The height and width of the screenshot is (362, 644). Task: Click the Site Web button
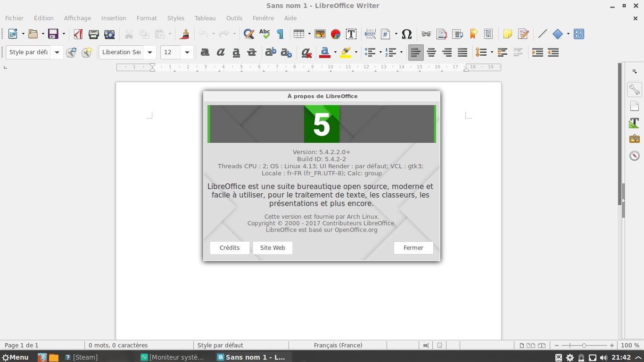pyautogui.click(x=272, y=248)
